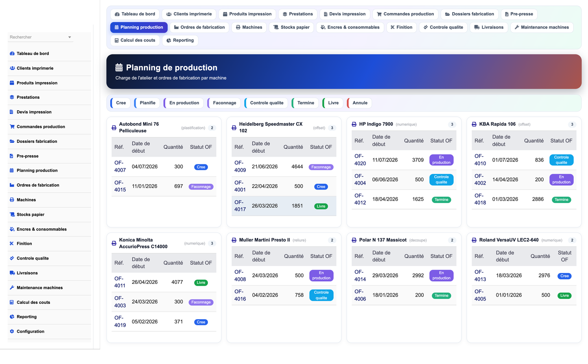Click the Konica Minolta AccurioPress C14000 title
Viewport: 588px width, 364px height.
pos(143,243)
